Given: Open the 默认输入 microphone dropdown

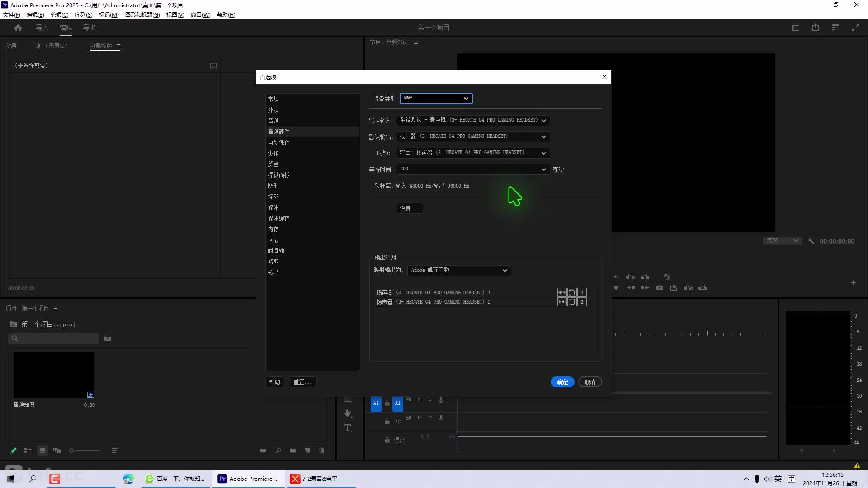Looking at the screenshot, I should point(473,120).
